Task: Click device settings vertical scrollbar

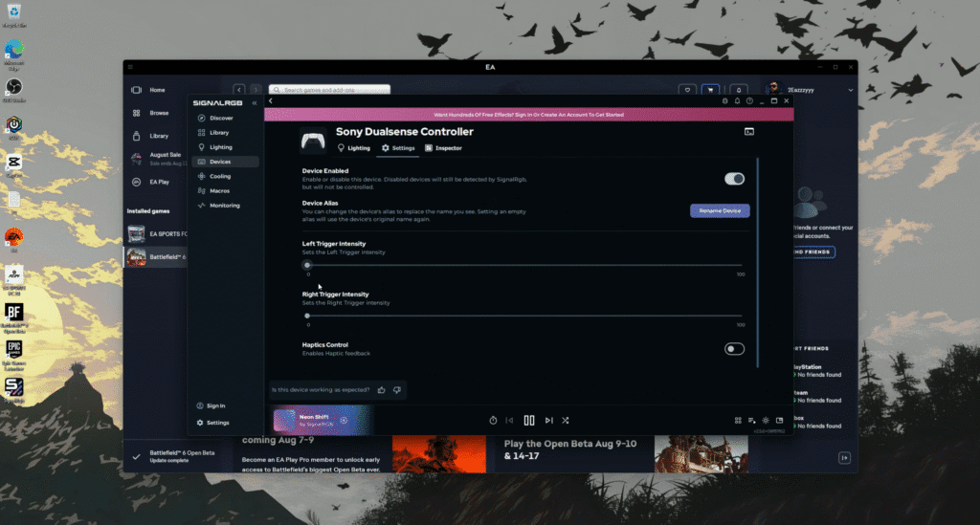Action: pos(758,263)
